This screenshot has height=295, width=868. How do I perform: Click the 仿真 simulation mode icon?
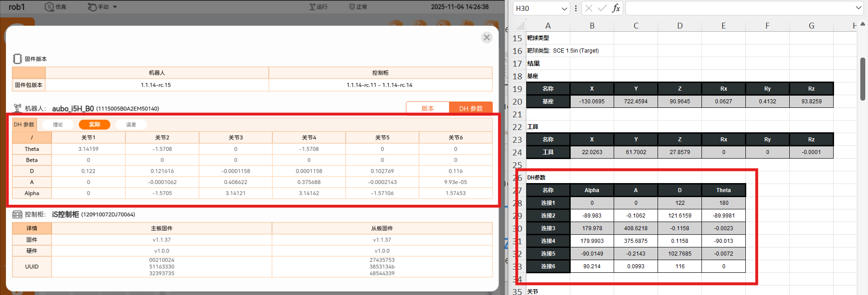click(49, 7)
